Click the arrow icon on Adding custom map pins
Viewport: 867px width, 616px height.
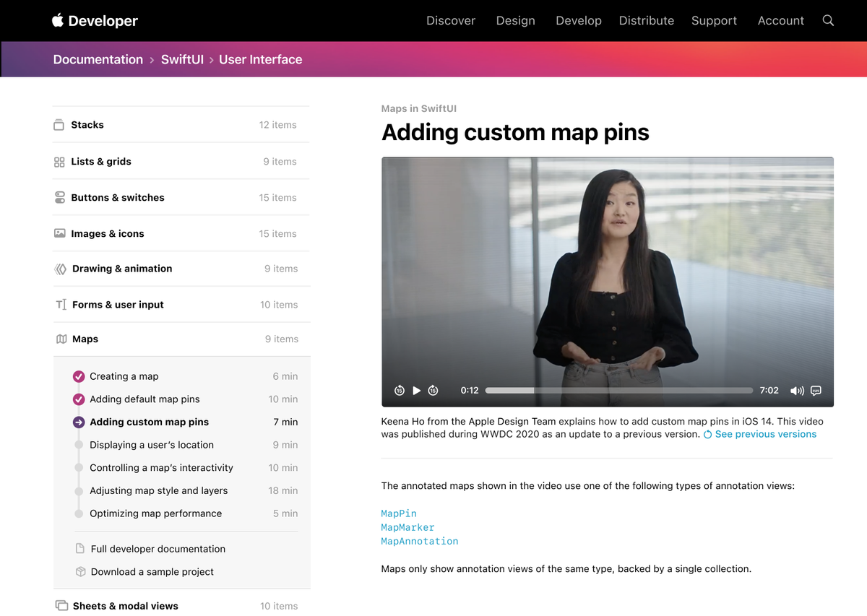point(79,422)
